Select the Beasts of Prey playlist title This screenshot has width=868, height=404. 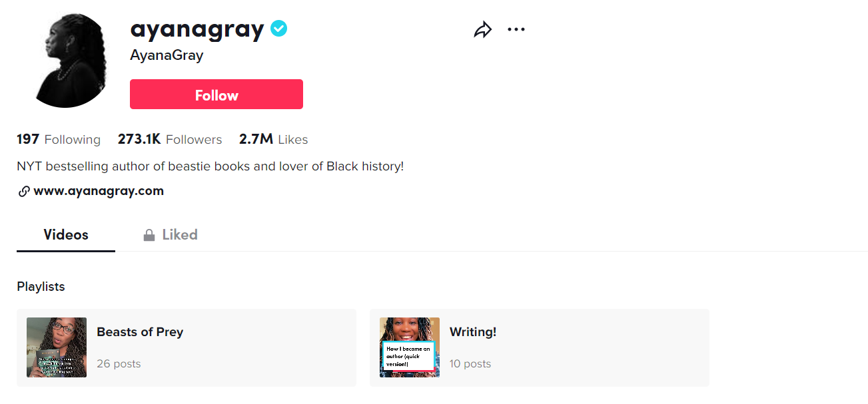tap(140, 332)
